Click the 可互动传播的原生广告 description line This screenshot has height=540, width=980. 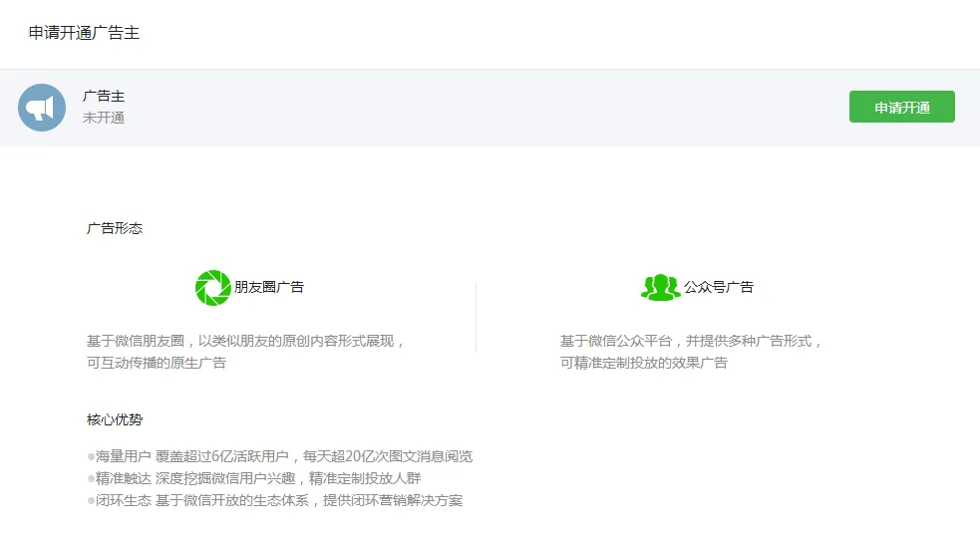tap(157, 363)
